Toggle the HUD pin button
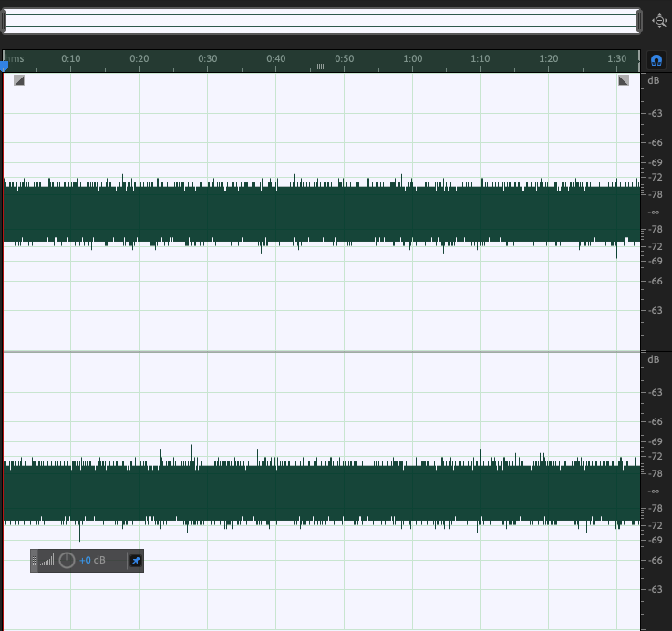This screenshot has width=672, height=631. pos(134,560)
